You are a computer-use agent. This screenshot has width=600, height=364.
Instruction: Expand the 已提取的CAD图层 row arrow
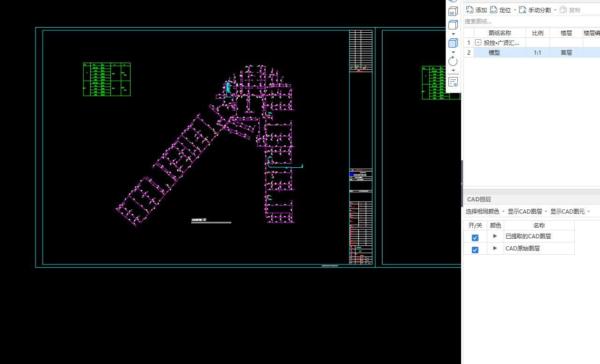(x=495, y=236)
